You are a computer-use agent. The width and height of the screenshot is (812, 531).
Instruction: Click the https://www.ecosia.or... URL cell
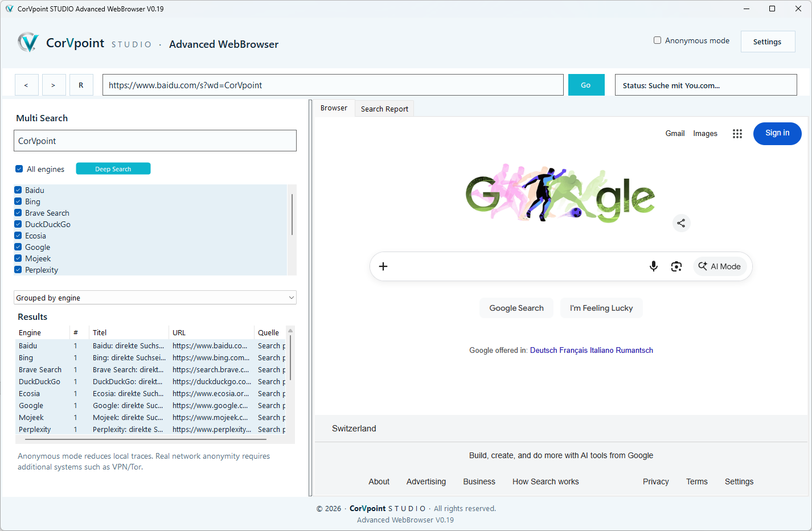[211, 393]
